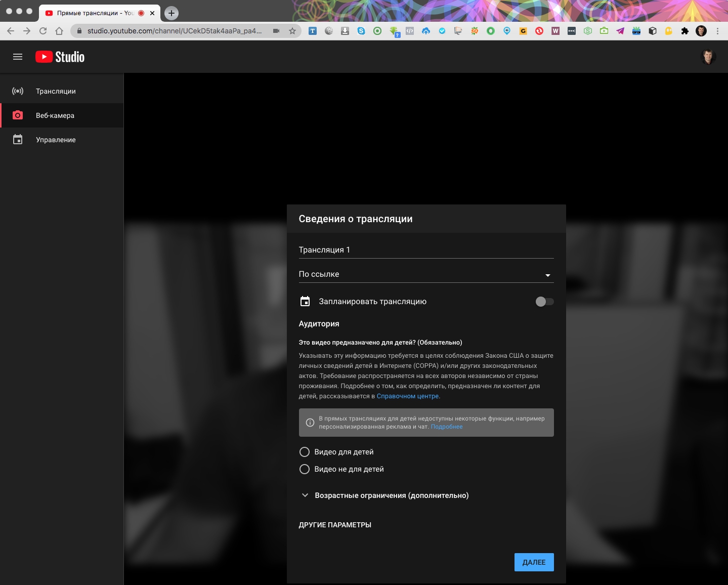The image size is (728, 585).
Task: Click the calendar icon next to Запланировать трансляцию
Action: (305, 302)
